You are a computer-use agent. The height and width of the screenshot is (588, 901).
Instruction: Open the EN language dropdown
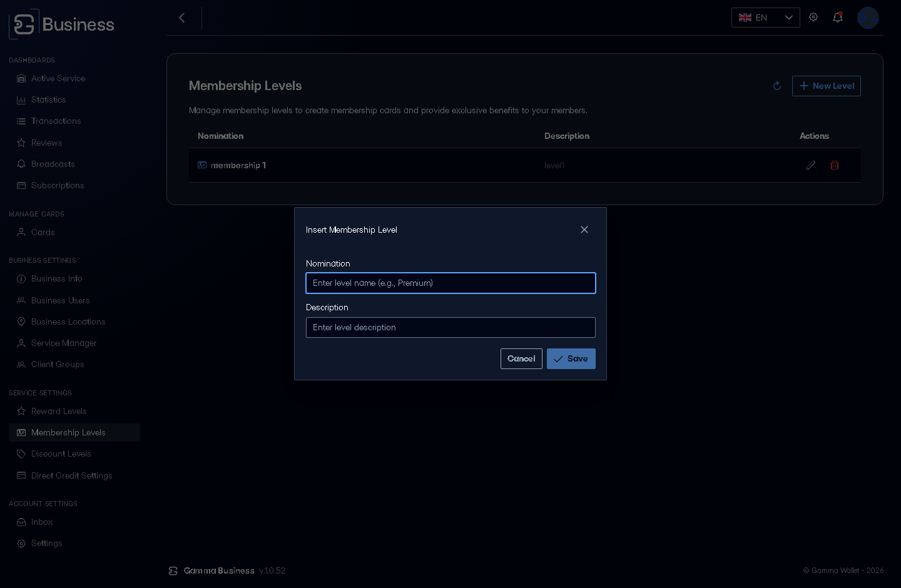pos(766,18)
